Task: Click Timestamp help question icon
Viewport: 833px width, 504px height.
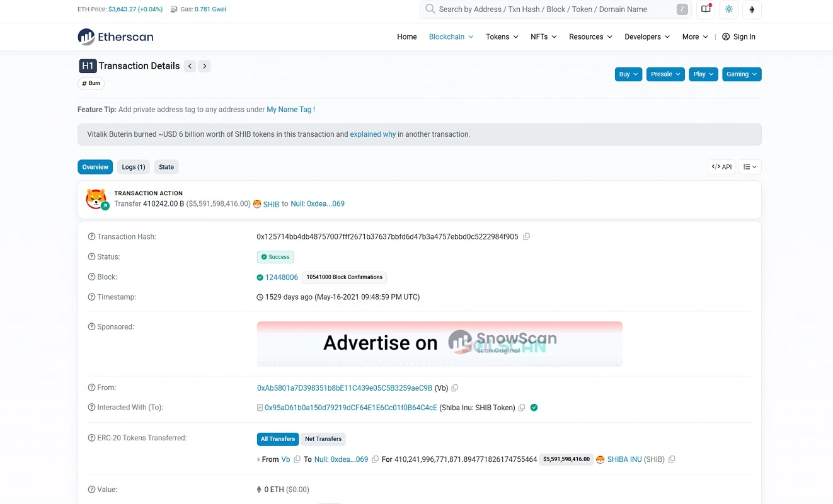Action: [x=91, y=297]
